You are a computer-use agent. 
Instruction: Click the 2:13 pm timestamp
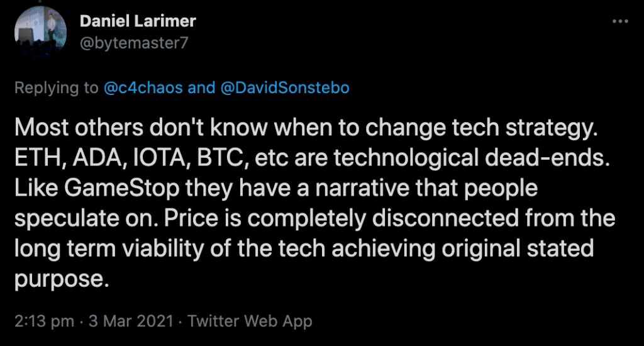pos(45,321)
